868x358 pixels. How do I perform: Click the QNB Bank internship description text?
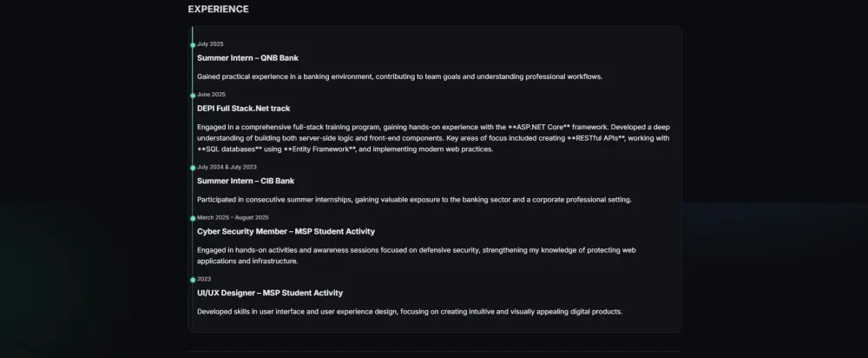click(x=399, y=76)
